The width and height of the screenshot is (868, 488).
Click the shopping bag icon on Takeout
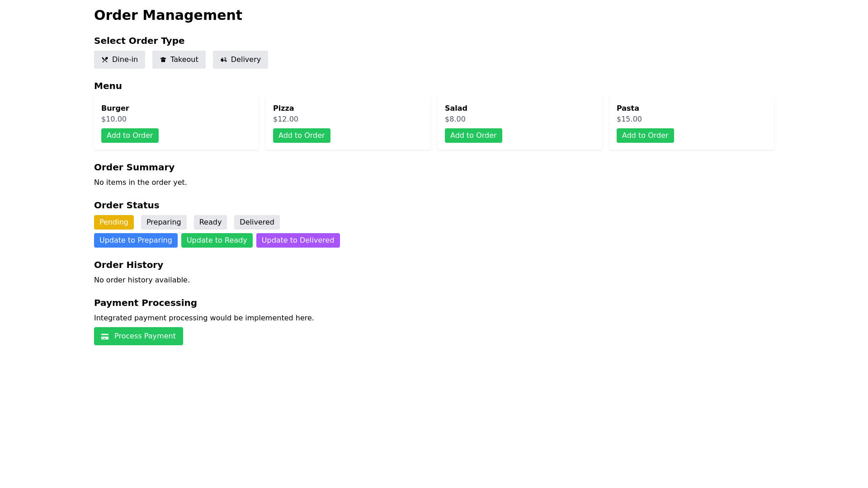[x=163, y=59]
